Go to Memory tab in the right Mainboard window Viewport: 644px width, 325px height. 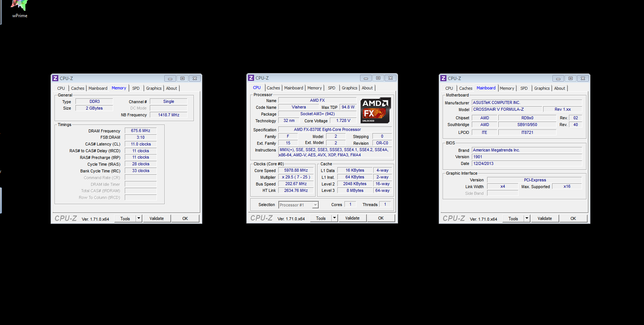507,88
